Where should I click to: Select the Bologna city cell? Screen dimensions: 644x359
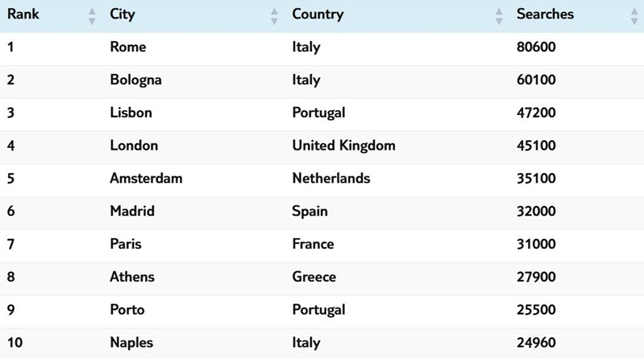coord(135,80)
